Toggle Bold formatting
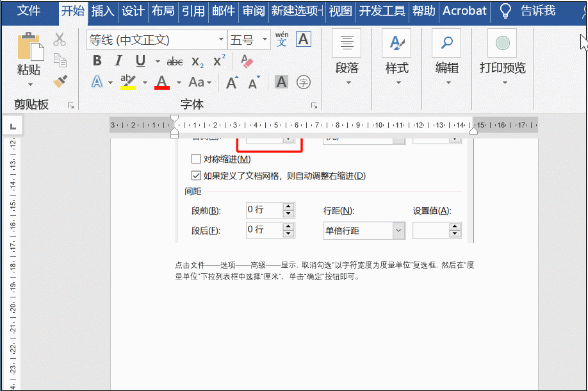Viewport: 588px width, 391px height. [x=97, y=60]
